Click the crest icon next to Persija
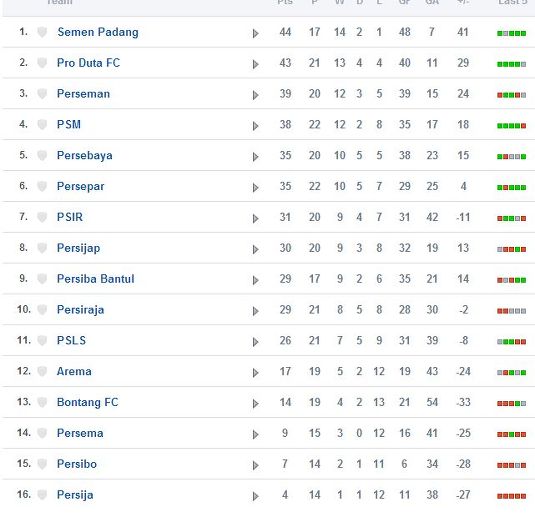 coord(42,495)
